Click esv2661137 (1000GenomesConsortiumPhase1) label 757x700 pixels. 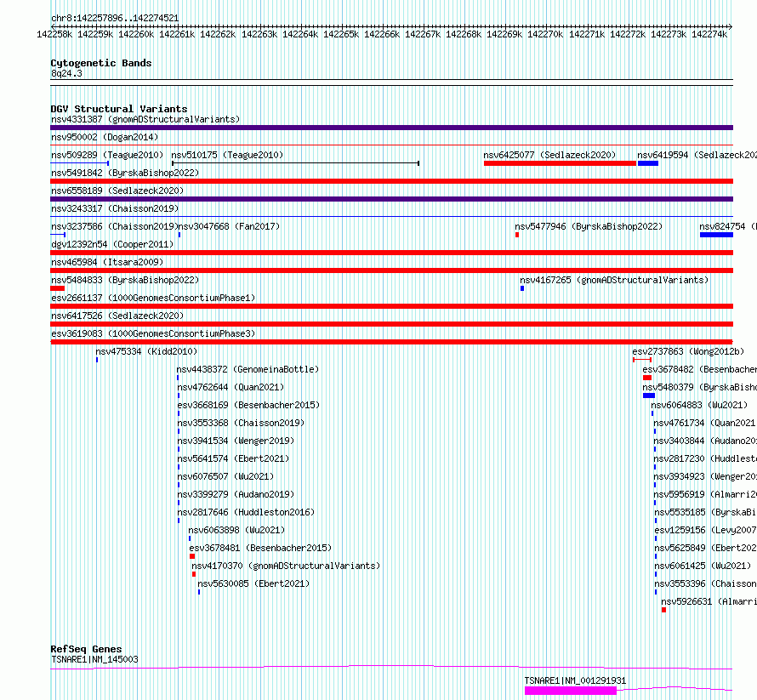tap(153, 298)
